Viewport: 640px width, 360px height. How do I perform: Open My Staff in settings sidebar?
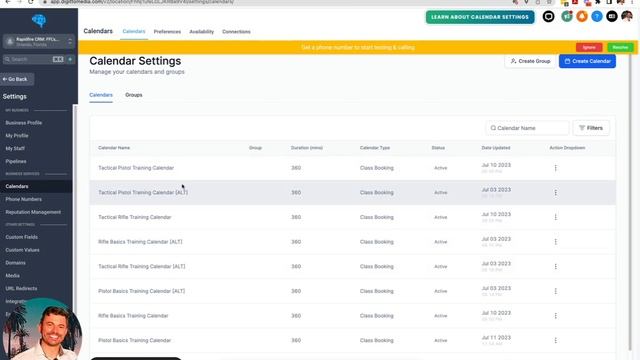15,149
